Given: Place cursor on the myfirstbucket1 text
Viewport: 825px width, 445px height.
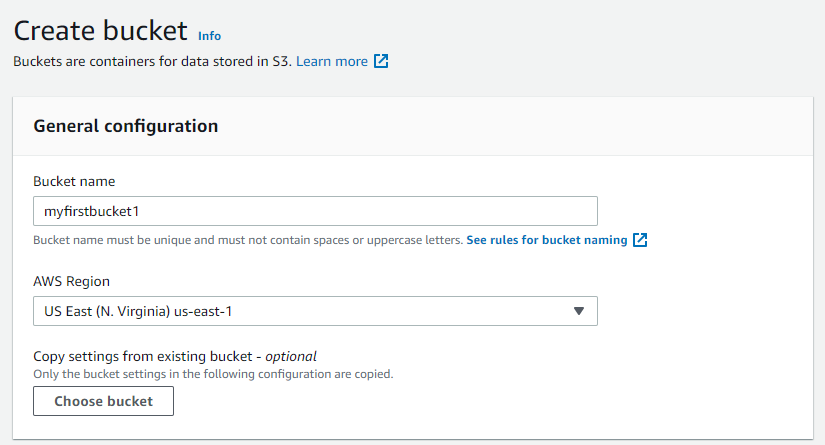Looking at the screenshot, I should 92,211.
